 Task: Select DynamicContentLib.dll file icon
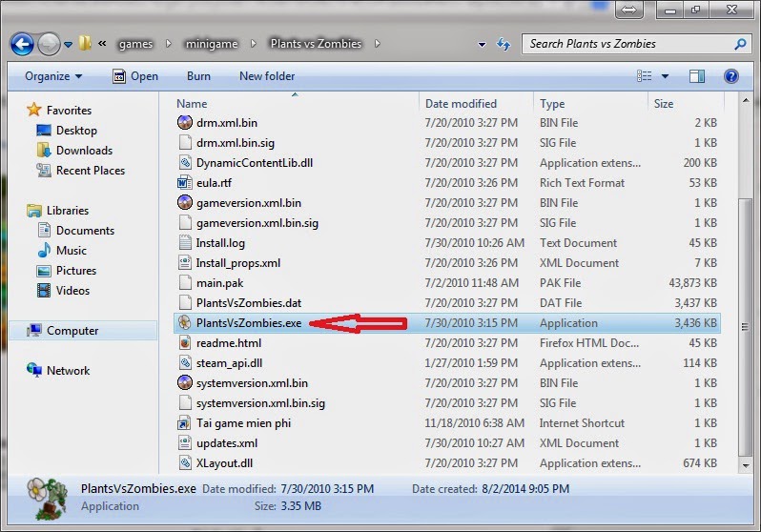pos(185,163)
